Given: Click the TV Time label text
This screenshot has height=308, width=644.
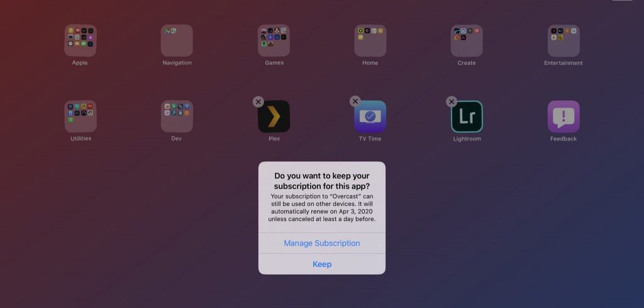Looking at the screenshot, I should (370, 139).
